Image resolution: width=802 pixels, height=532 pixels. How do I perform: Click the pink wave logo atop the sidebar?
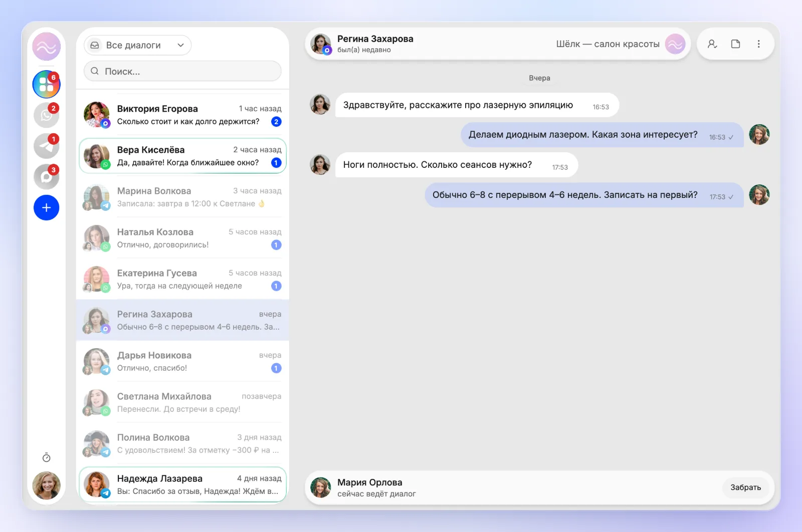pos(46,47)
